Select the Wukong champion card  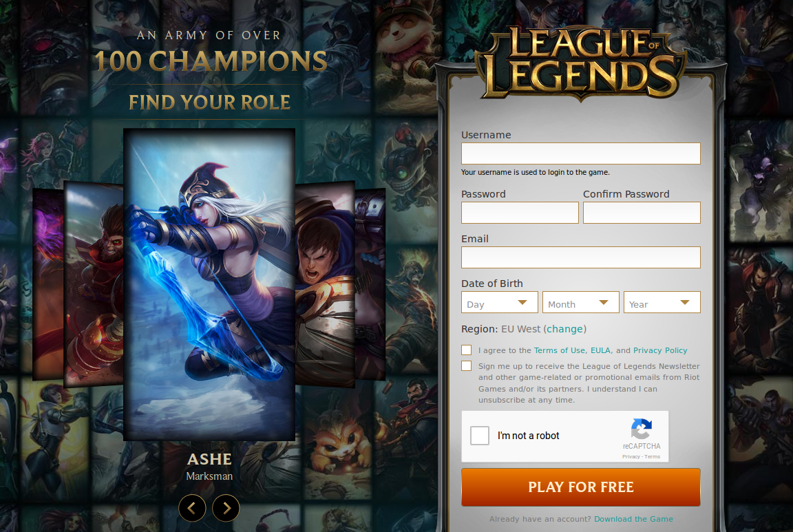click(x=94, y=283)
